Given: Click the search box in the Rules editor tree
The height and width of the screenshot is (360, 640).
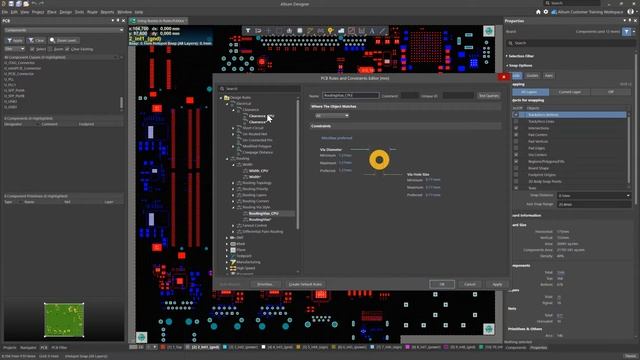Looking at the screenshot, I should pos(259,89).
